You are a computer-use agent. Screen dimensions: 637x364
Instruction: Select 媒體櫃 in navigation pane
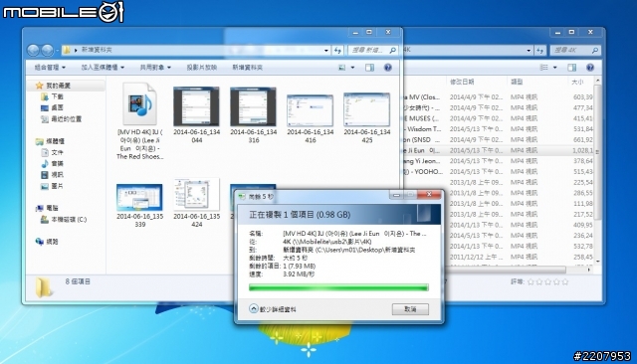coord(55,141)
